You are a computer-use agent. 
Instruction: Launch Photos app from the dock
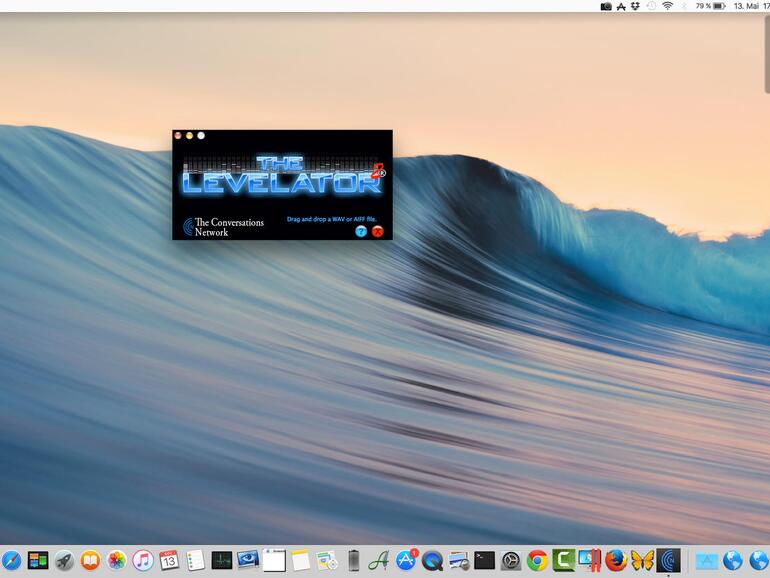[x=117, y=561]
